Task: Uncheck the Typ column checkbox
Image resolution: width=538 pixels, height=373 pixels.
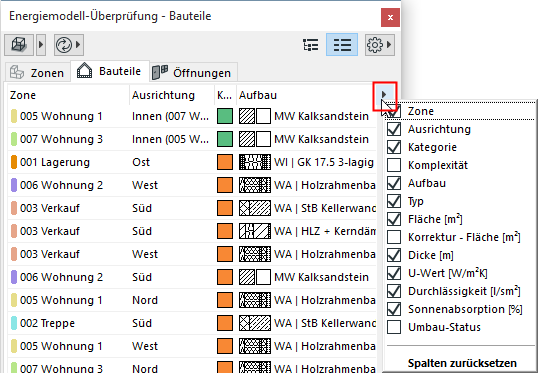Action: 394,201
